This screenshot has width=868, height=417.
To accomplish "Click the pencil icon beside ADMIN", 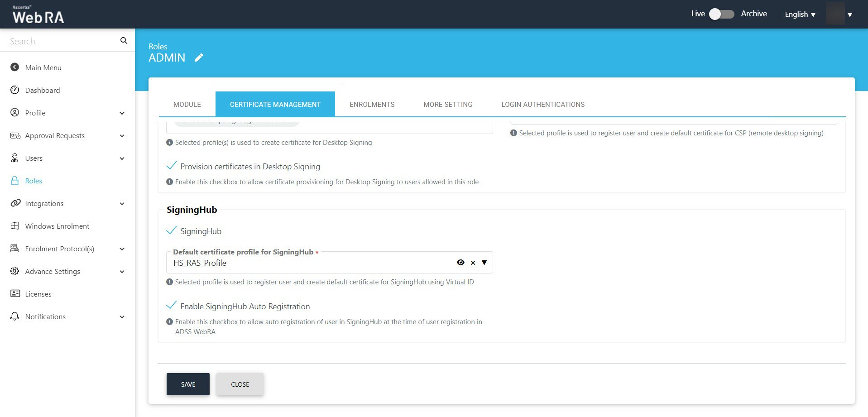I will pyautogui.click(x=199, y=58).
